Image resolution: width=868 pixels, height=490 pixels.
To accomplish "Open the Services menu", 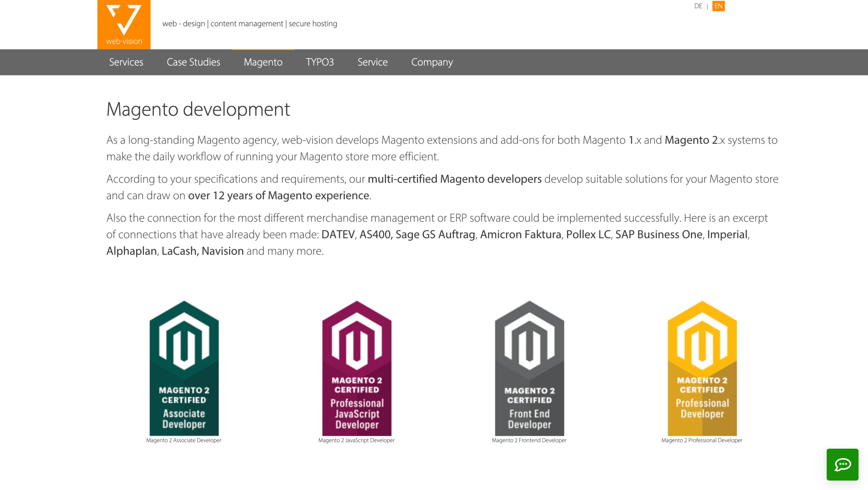I will tap(126, 62).
